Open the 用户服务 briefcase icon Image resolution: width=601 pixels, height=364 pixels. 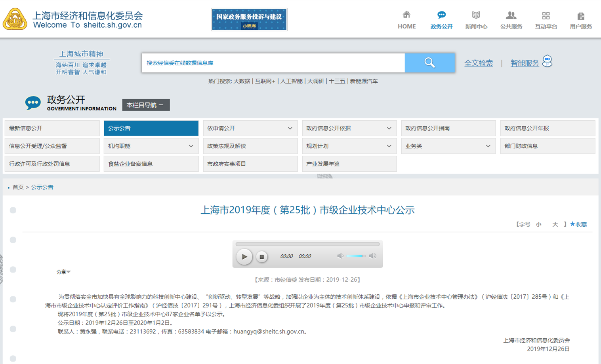pos(580,16)
